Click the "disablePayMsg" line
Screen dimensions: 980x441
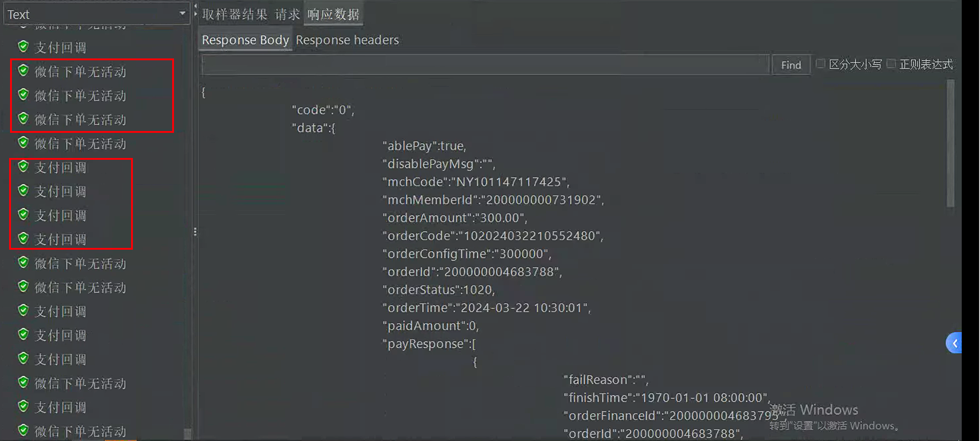(x=439, y=164)
